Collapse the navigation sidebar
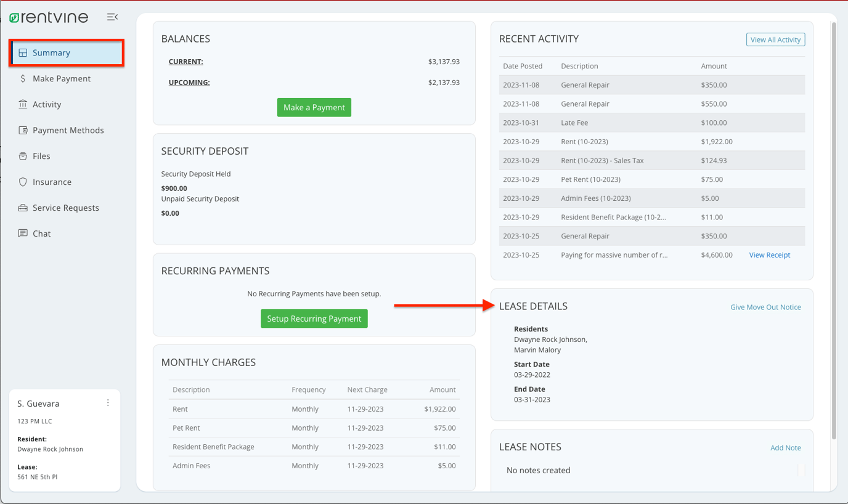The height and width of the screenshot is (504, 848). coord(112,17)
